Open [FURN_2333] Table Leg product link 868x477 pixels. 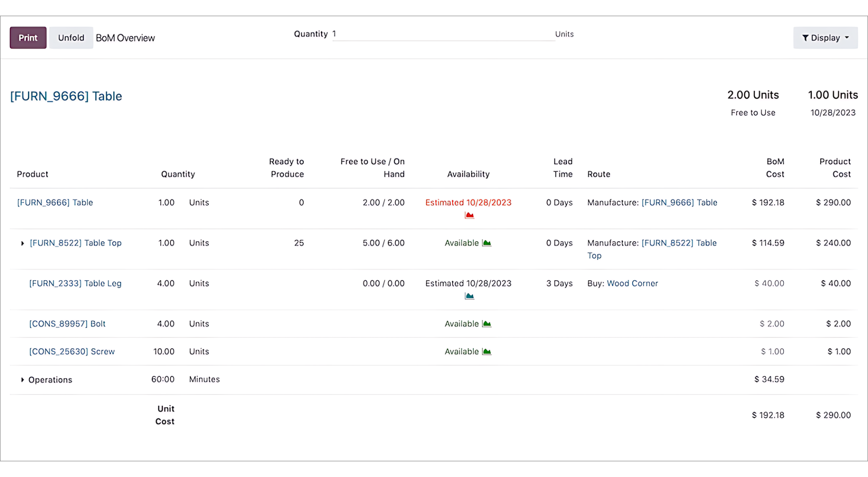(75, 283)
